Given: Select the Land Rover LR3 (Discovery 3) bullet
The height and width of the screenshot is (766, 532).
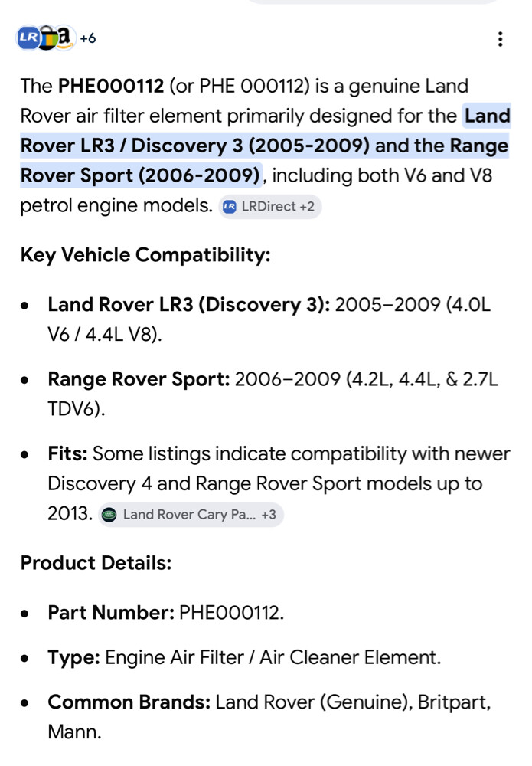Looking at the screenshot, I should click(269, 319).
